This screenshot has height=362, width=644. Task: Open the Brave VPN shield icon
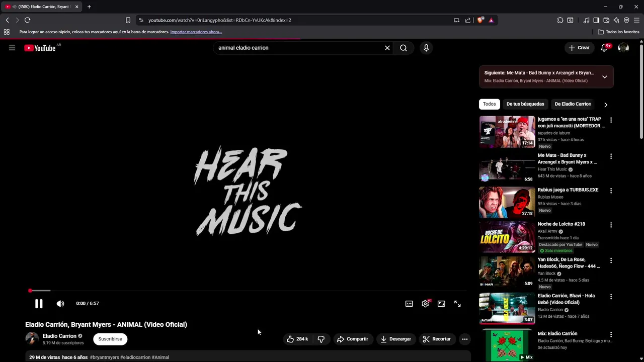tap(626, 20)
